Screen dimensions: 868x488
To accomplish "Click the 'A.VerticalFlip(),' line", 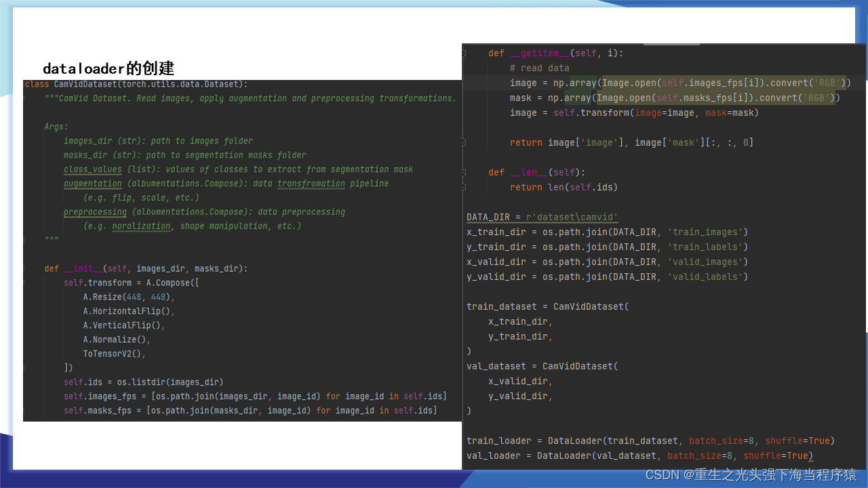I will click(124, 325).
